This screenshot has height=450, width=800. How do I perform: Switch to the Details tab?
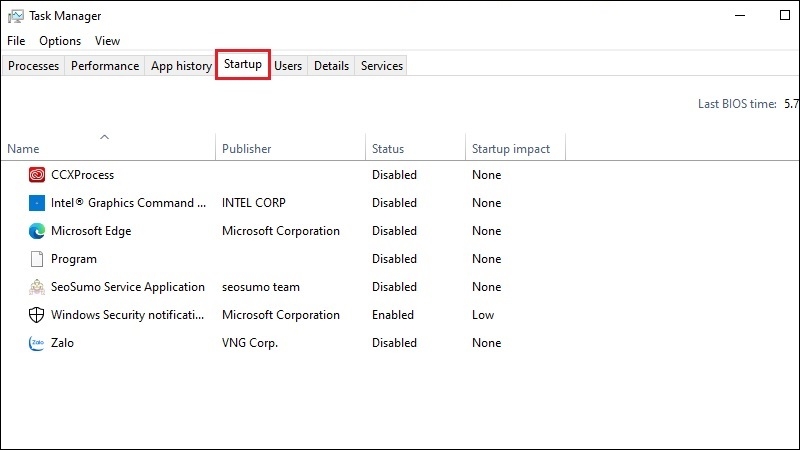[x=332, y=66]
